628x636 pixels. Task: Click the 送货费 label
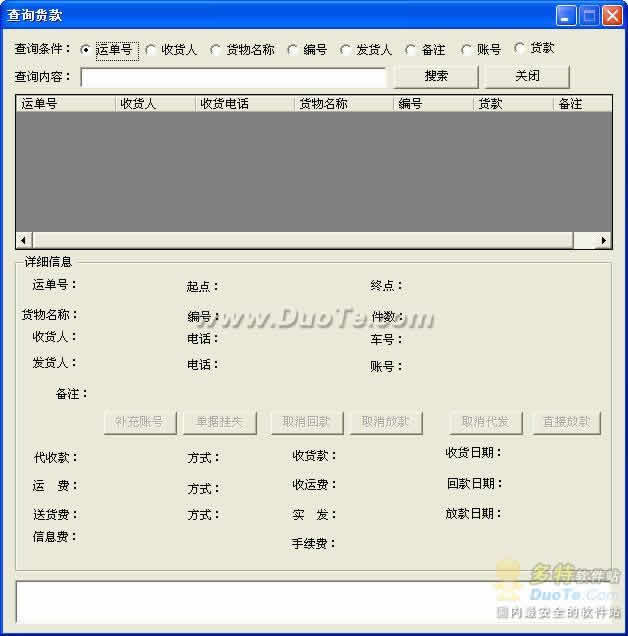pyautogui.click(x=55, y=515)
